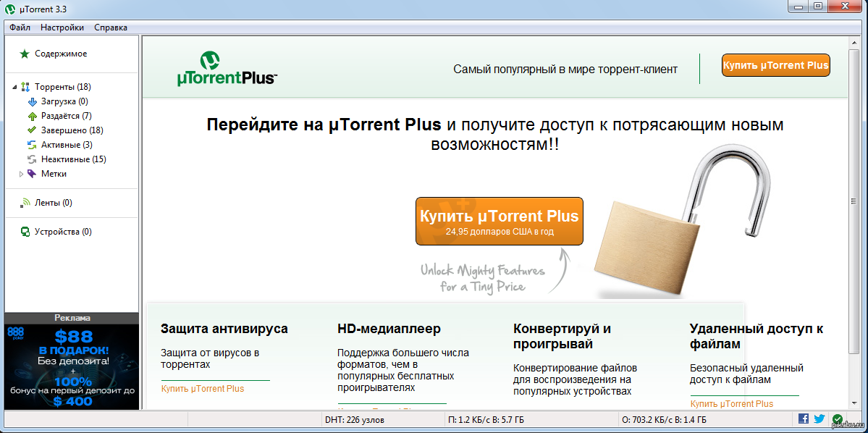Screen dimensions: 868x433
Task: Choose the Активные (3) icon
Action: coord(32,145)
